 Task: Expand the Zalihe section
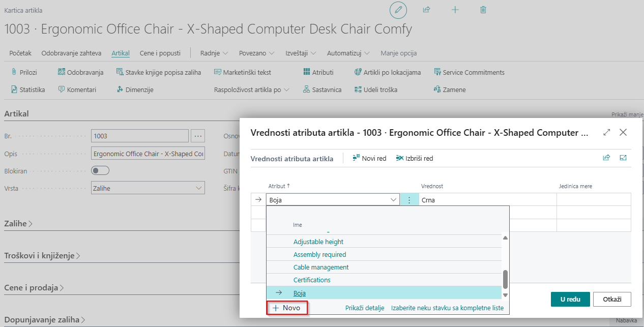(x=18, y=223)
